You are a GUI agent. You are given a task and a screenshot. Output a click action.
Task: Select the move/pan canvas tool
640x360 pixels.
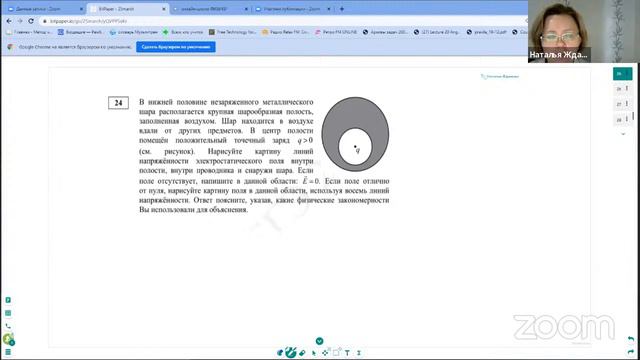click(x=325, y=353)
